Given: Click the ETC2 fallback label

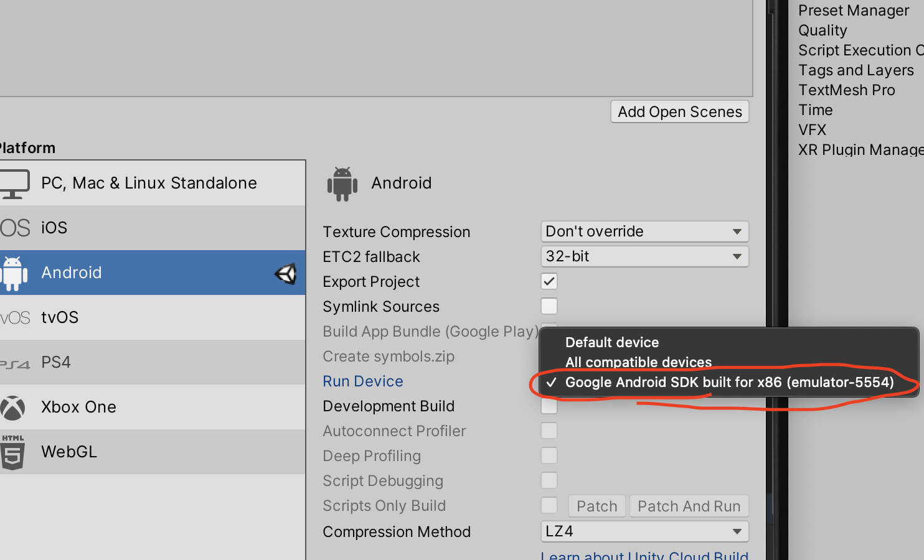Looking at the screenshot, I should [371, 257].
